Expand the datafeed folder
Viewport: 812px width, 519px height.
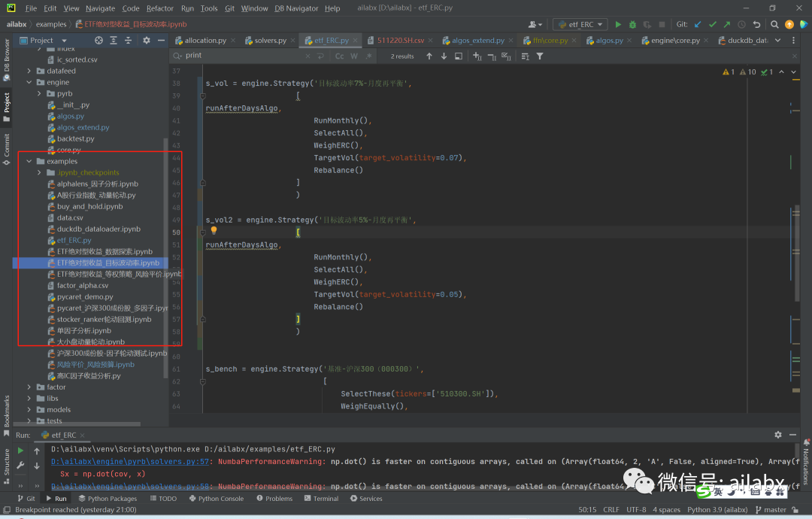pyautogui.click(x=29, y=71)
